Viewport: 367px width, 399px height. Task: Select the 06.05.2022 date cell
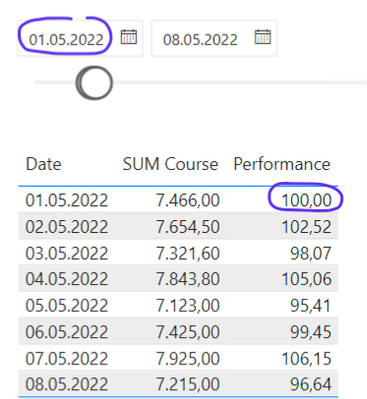tap(67, 332)
